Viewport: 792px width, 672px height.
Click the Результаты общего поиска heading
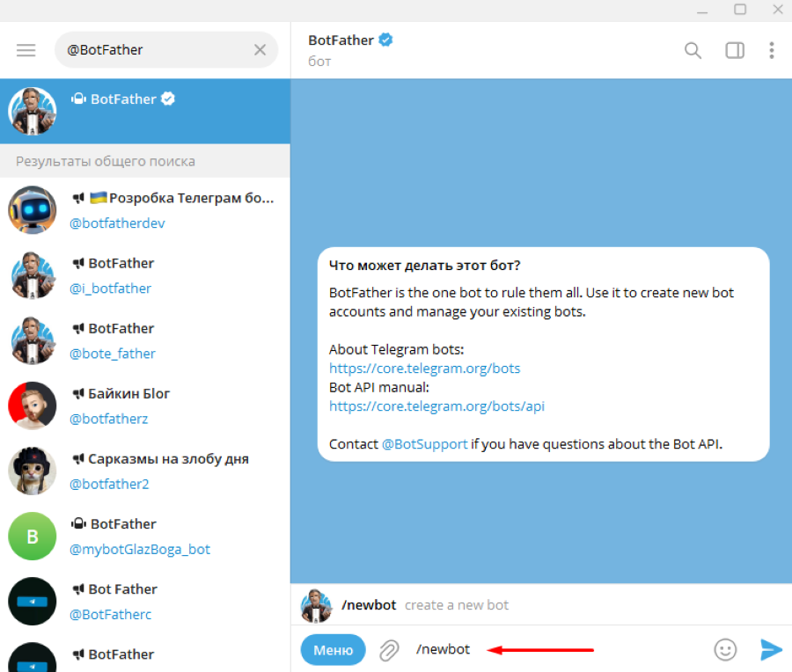tap(105, 161)
